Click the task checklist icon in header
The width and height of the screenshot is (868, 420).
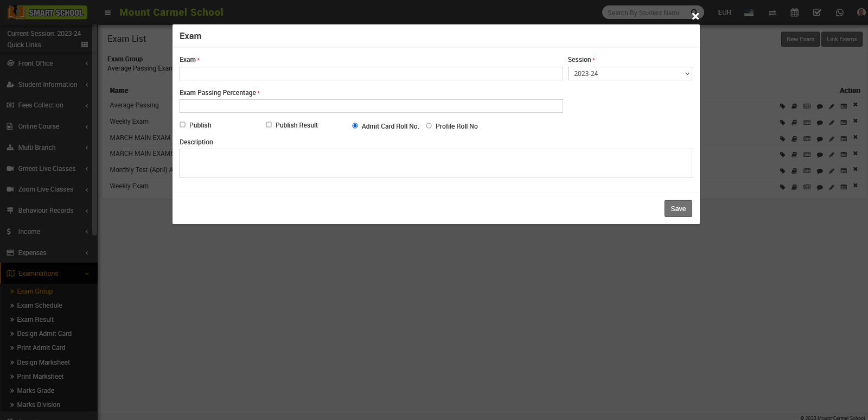point(817,12)
